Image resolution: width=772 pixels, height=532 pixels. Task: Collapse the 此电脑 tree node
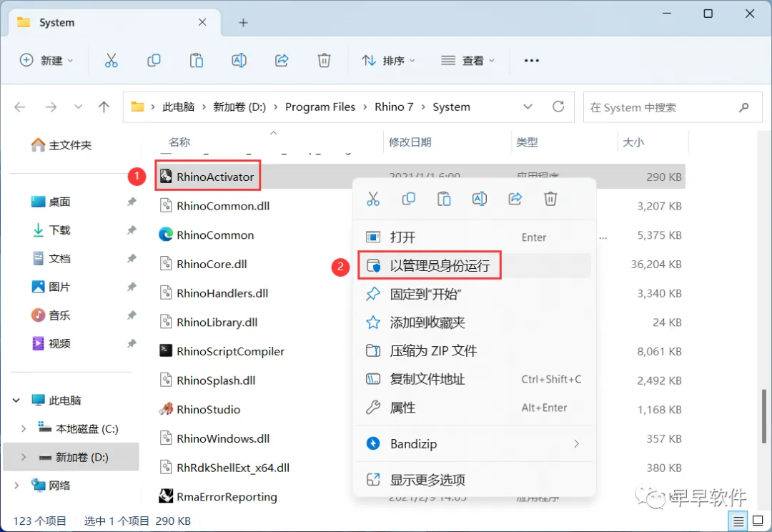(x=16, y=400)
